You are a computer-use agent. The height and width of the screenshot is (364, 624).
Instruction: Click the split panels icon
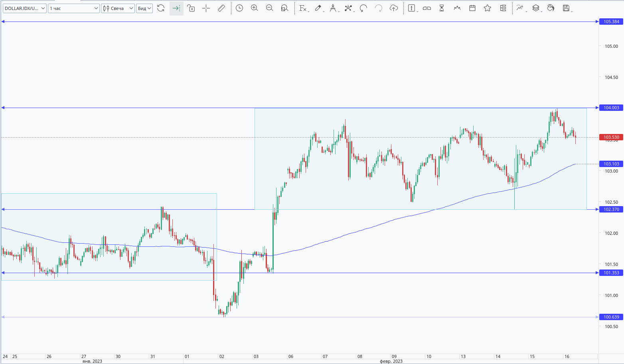[427, 8]
